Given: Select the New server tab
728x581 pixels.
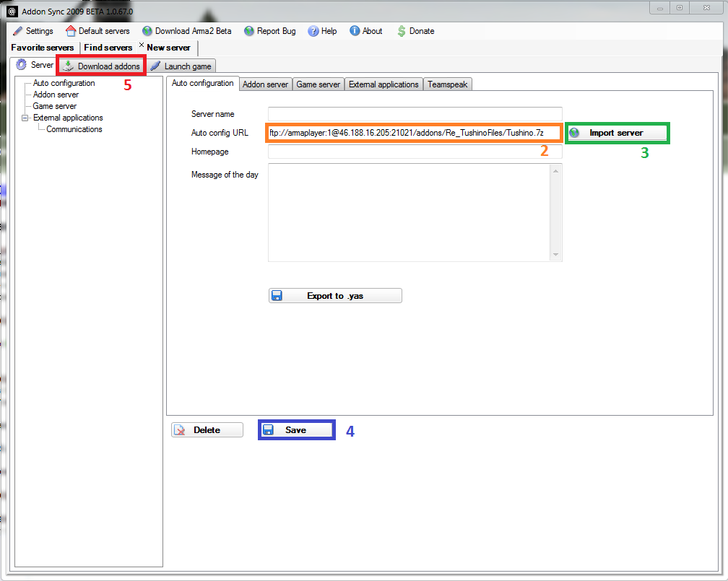Looking at the screenshot, I should point(168,48).
